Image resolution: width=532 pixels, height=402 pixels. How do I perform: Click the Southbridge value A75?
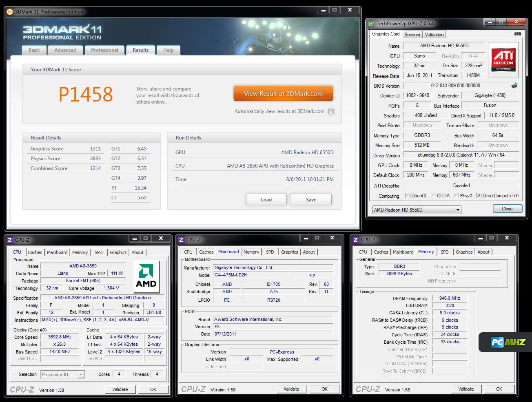tap(274, 292)
